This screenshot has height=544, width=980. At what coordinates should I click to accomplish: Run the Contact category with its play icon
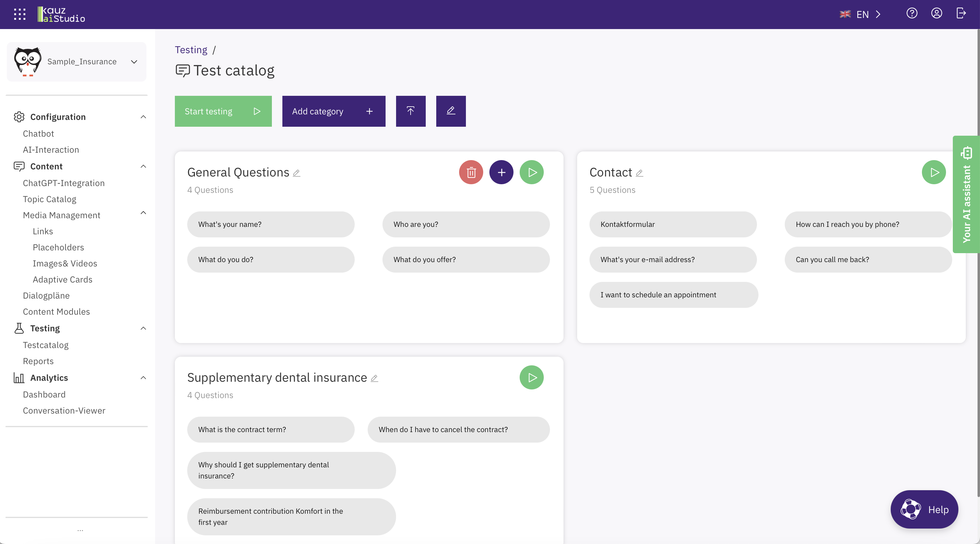(x=934, y=172)
